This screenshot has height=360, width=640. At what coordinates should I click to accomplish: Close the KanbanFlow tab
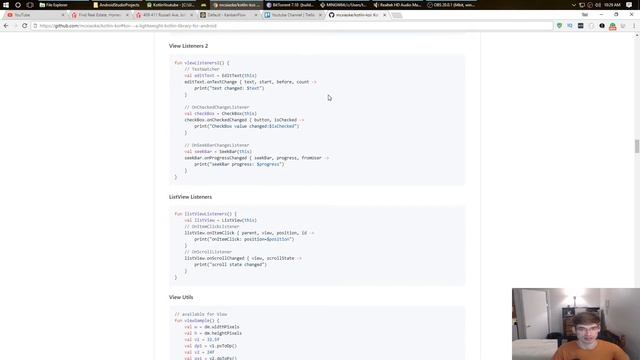256,15
